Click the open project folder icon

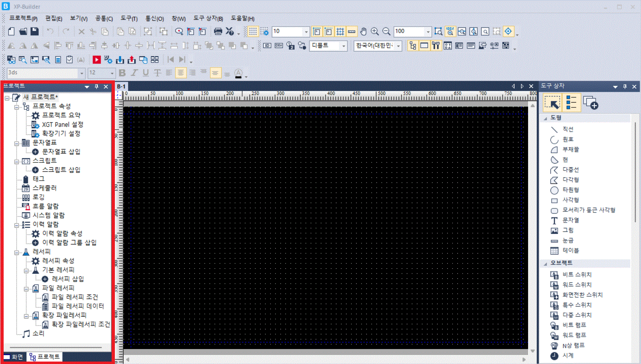23,32
